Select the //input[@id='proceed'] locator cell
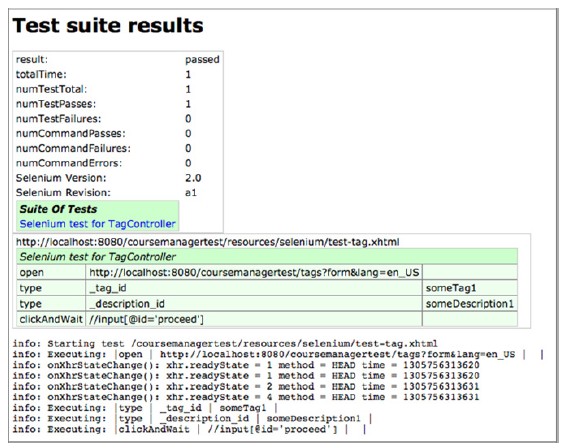Image resolution: width=565 pixels, height=448 pixels. coord(254,319)
